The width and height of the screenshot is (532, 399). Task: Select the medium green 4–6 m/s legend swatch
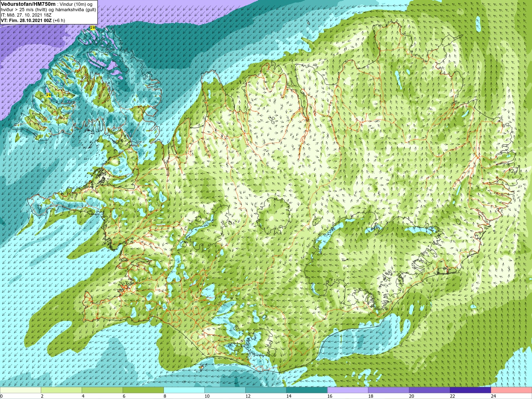tap(102, 390)
